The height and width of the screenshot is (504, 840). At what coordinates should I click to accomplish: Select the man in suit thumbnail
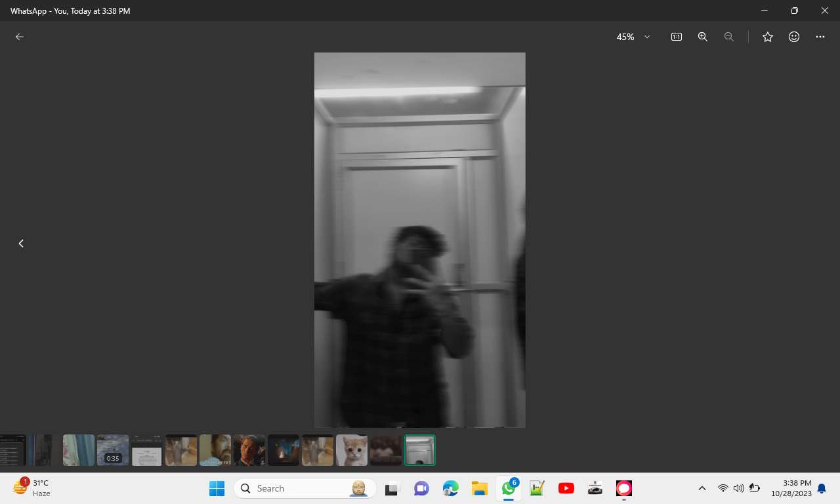tap(249, 450)
